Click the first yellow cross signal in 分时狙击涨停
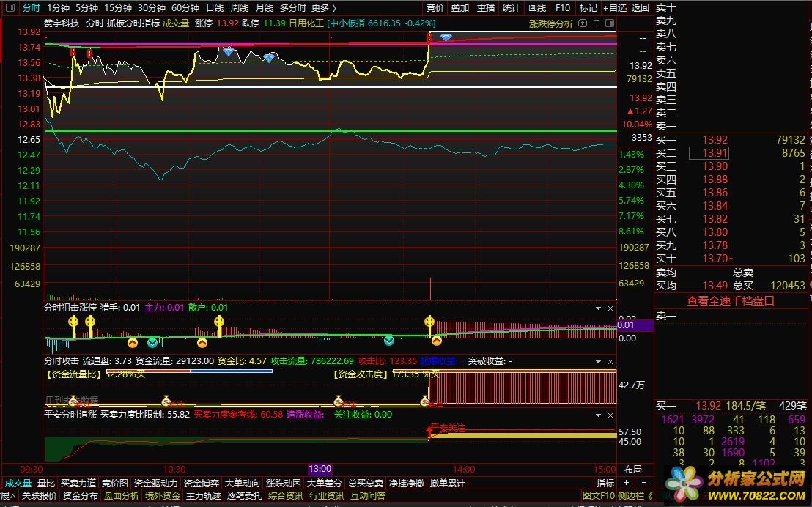Screen dimensions: 812x507 point(73,322)
